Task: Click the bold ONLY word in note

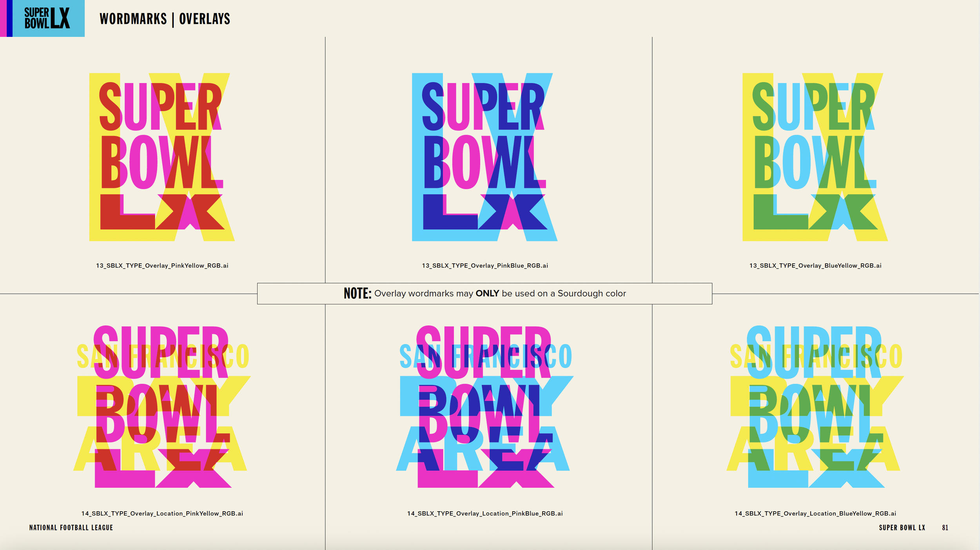Action: (487, 293)
